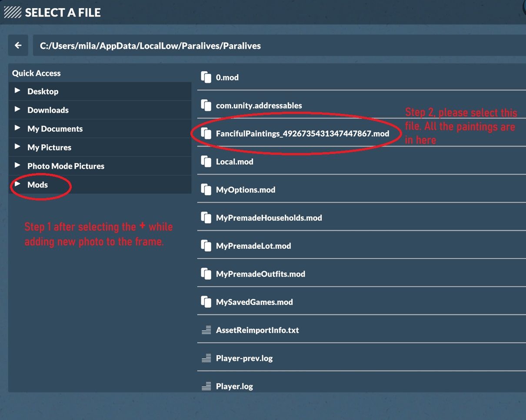Click the folder icon beside 0.mod
This screenshot has height=420, width=526.
tap(206, 77)
